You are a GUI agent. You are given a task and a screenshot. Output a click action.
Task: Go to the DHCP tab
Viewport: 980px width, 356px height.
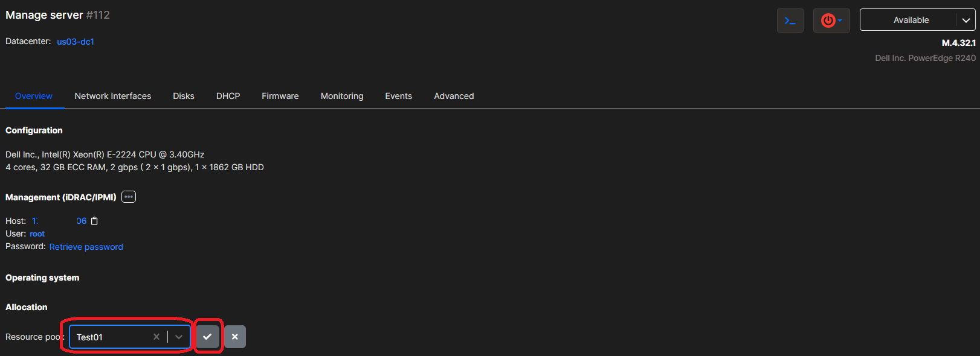[x=228, y=96]
